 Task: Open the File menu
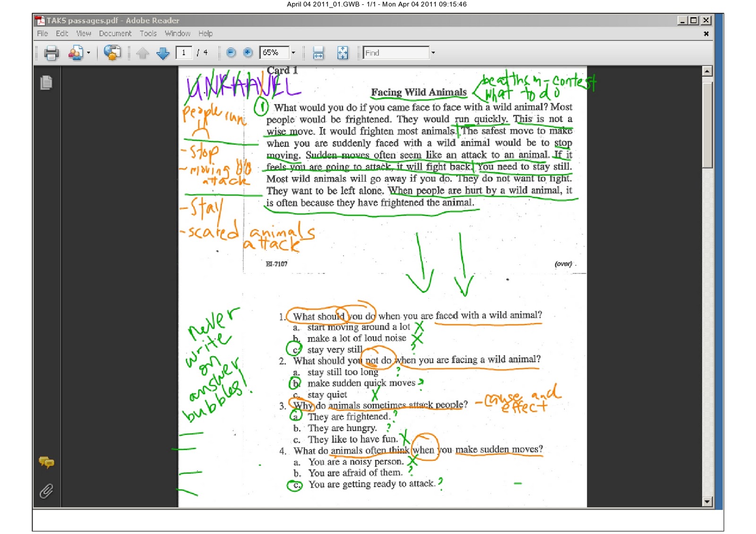[x=43, y=34]
